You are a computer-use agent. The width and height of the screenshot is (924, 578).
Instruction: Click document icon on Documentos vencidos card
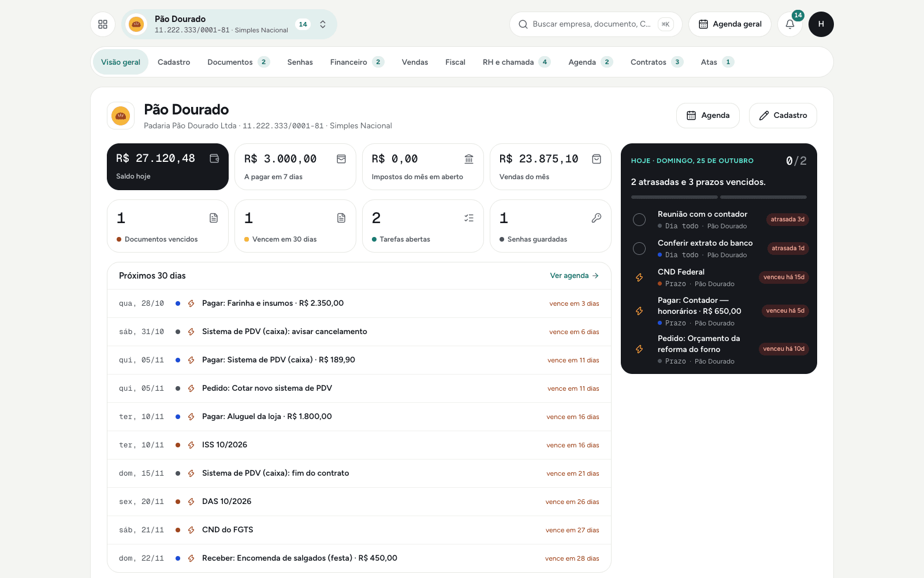[214, 218]
